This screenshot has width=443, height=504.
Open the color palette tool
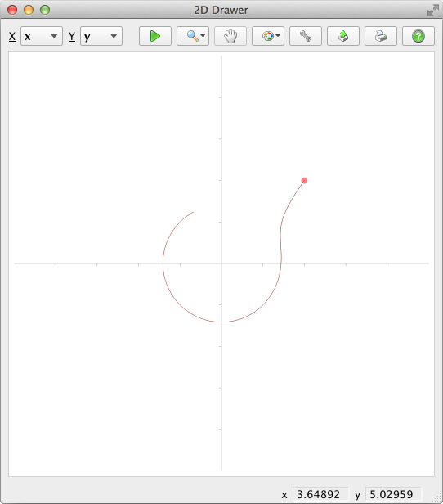pos(268,36)
